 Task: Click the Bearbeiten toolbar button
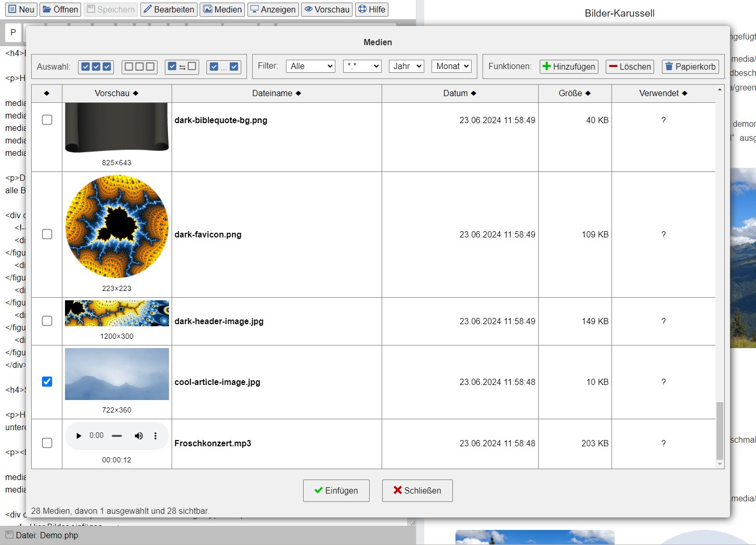point(169,9)
